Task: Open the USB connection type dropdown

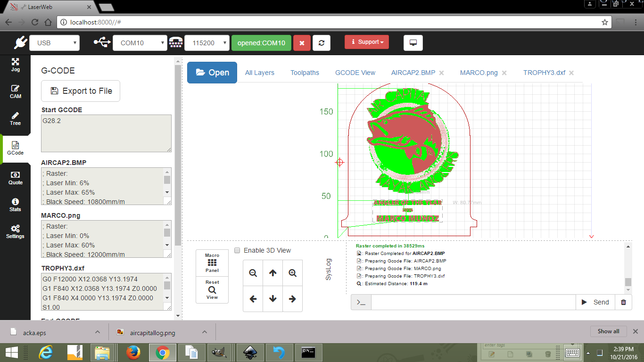Action: coord(55,43)
